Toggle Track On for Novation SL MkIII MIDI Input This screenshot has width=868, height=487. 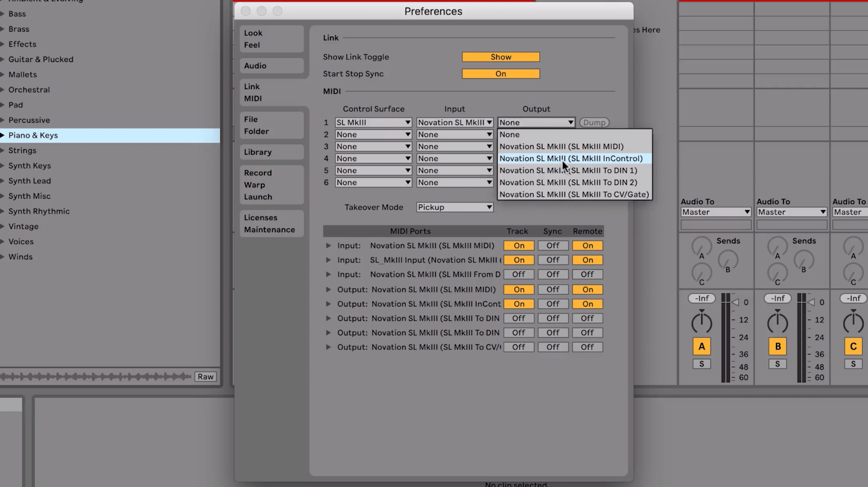(x=518, y=245)
